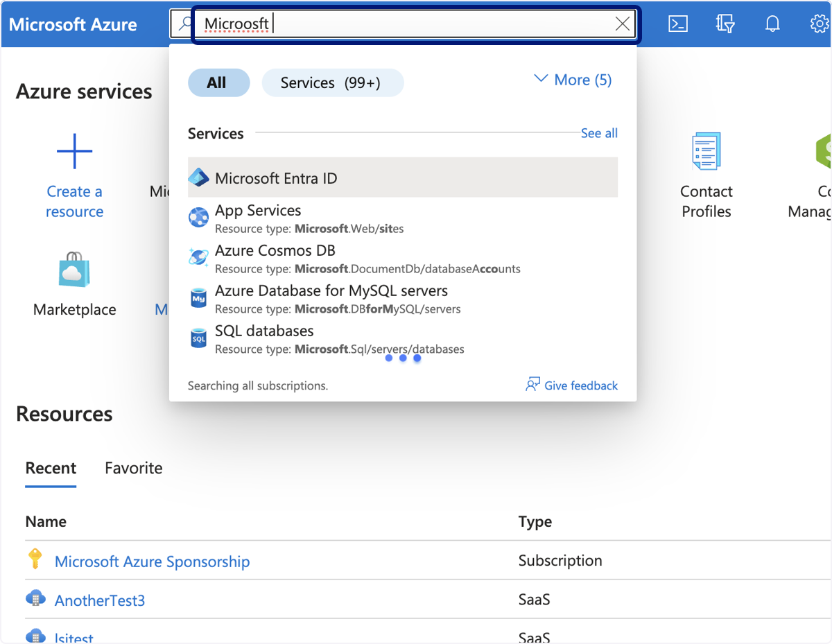Expand the More (5) filters
This screenshot has width=832, height=644.
point(573,80)
